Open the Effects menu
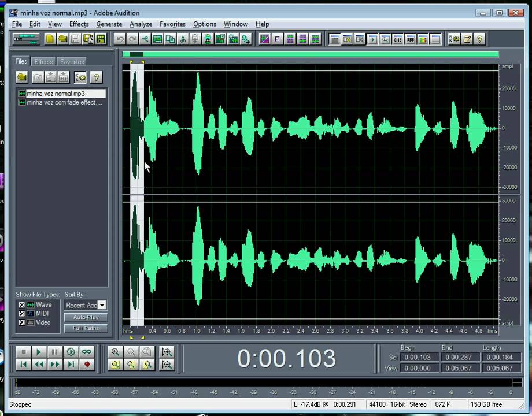The height and width of the screenshot is (416, 532). 79,24
